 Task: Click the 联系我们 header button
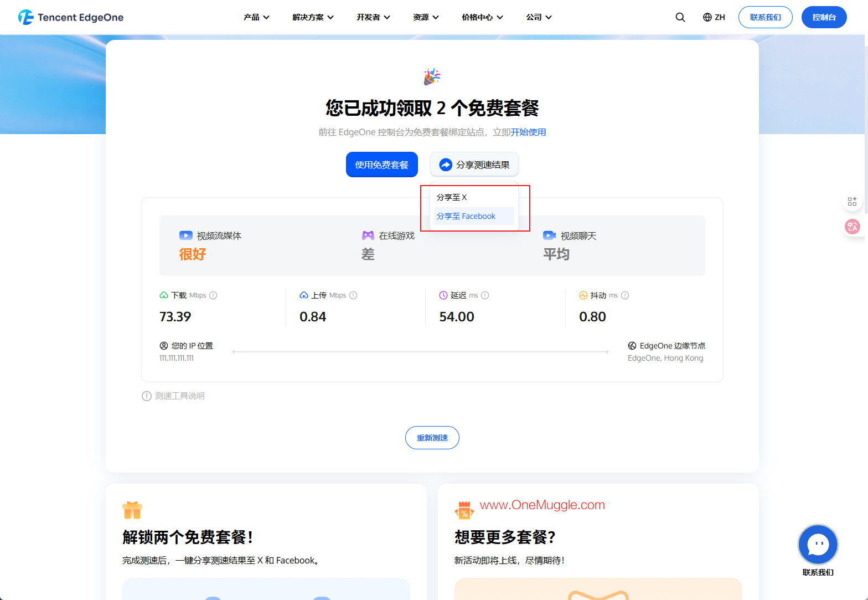click(x=766, y=17)
